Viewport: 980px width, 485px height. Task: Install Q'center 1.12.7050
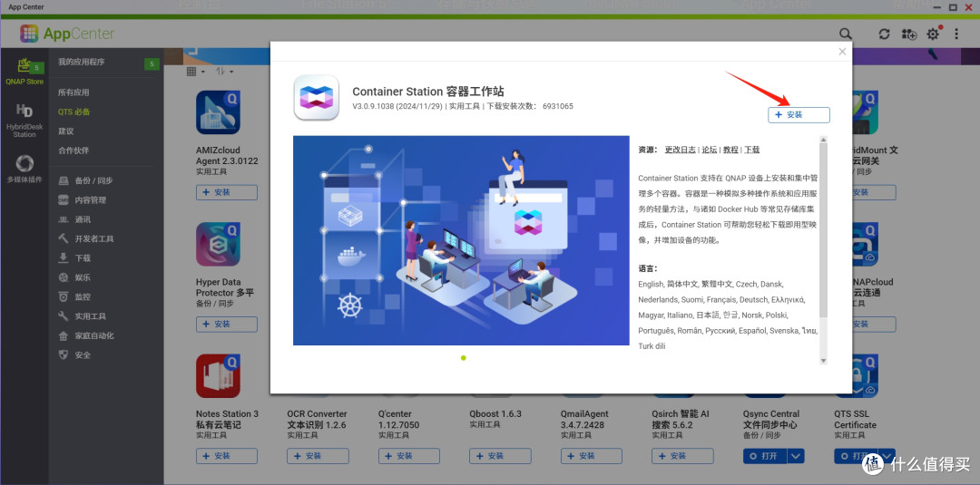(x=409, y=456)
